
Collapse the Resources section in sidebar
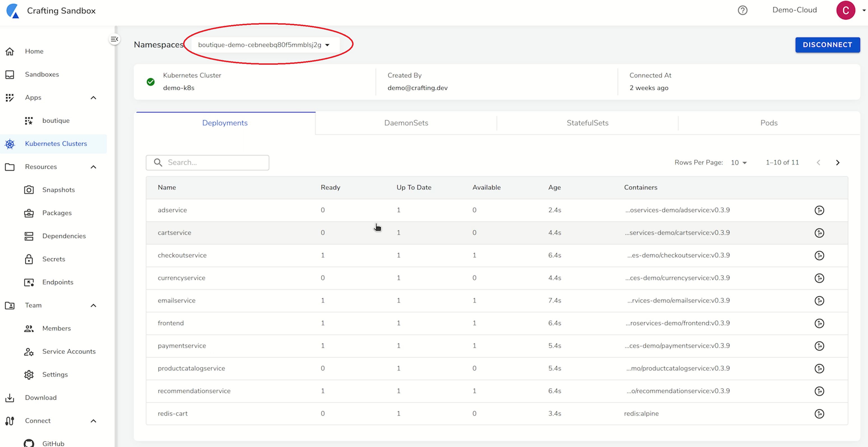94,167
